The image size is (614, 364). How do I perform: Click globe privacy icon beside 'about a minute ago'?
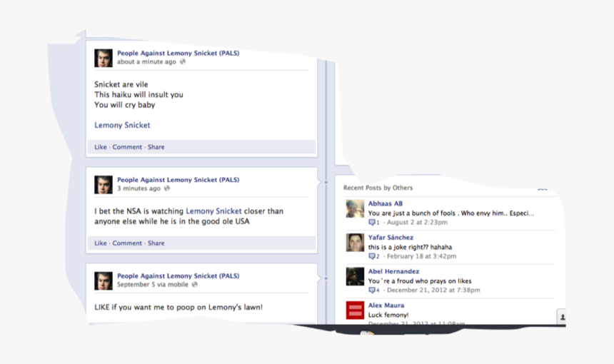point(183,62)
